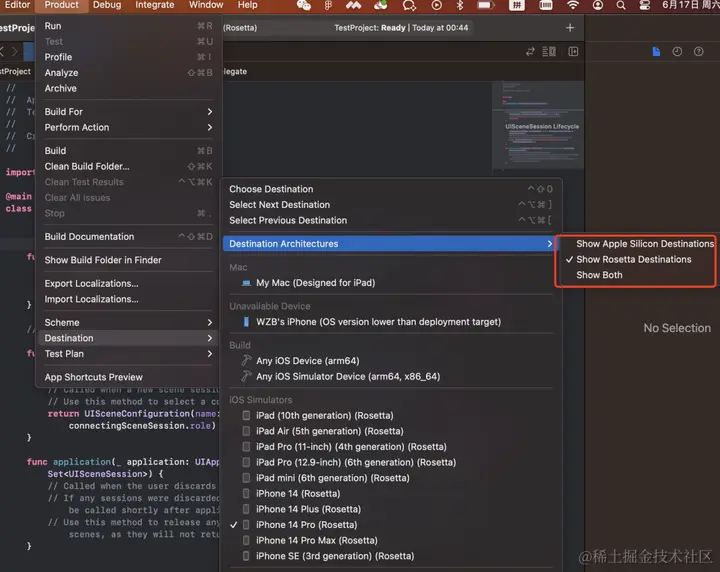Open the Window menu
Screen dimensions: 720x572
click(x=206, y=5)
